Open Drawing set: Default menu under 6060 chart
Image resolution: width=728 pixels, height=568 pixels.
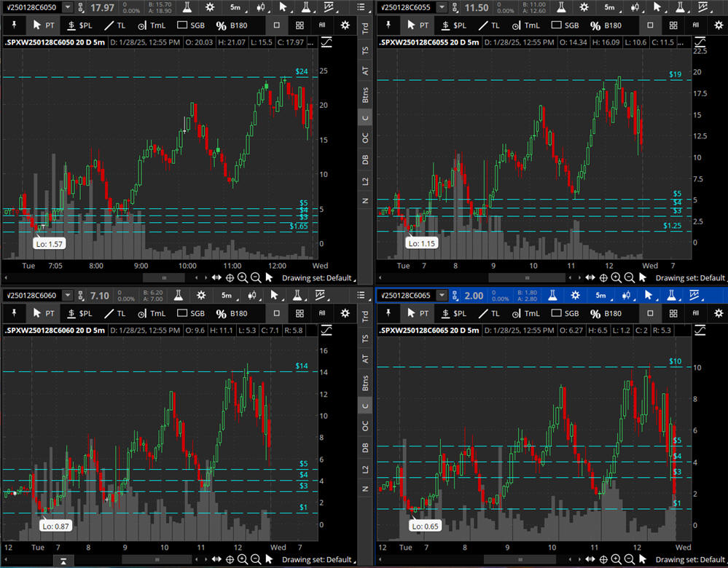pyautogui.click(x=319, y=559)
